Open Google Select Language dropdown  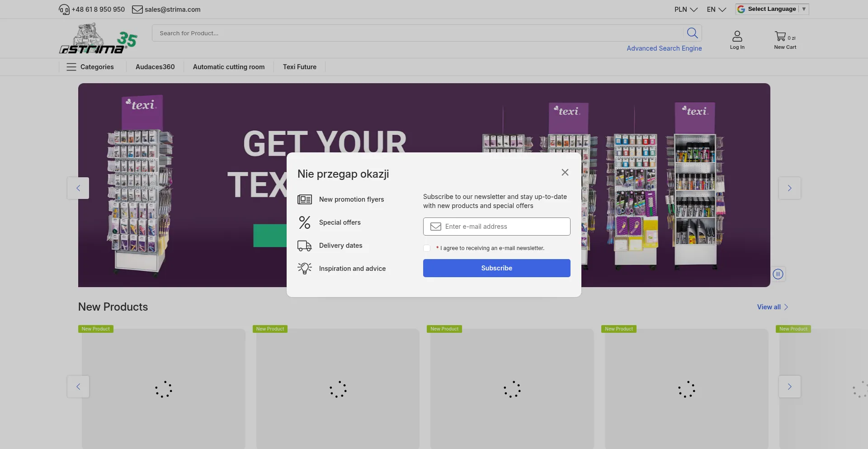coord(772,9)
